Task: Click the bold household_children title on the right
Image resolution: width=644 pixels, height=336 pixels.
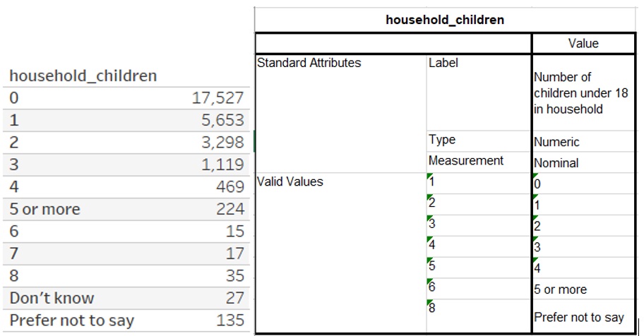Action: [445, 20]
